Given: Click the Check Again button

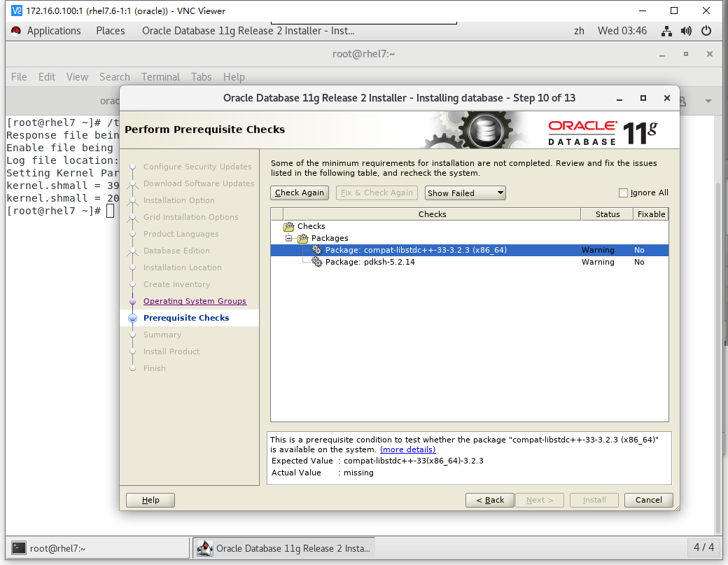Looking at the screenshot, I should tap(300, 193).
